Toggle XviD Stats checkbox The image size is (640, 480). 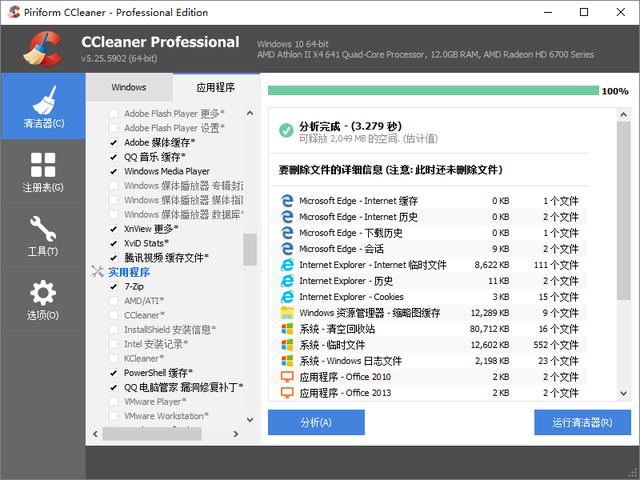(x=113, y=243)
